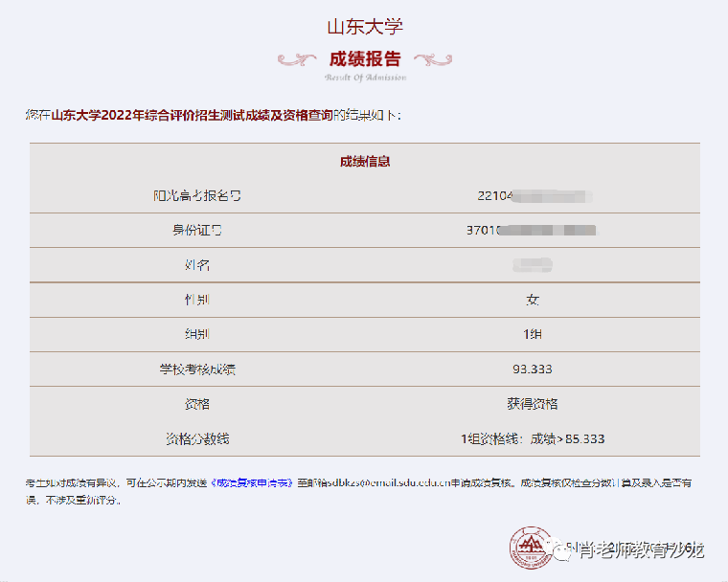Click the 成绩报告 heading
The width and height of the screenshot is (728, 582).
(365, 59)
